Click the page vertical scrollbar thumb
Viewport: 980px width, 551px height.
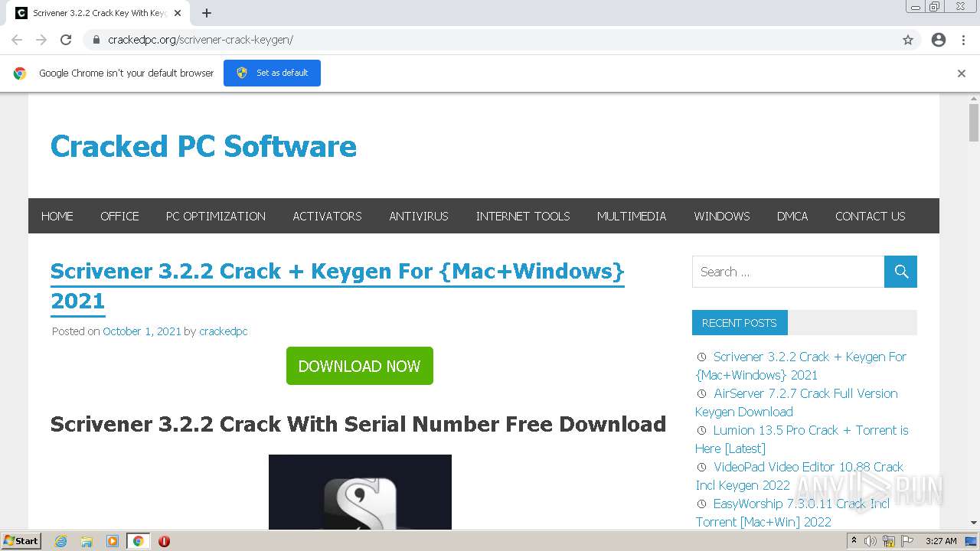(x=974, y=122)
